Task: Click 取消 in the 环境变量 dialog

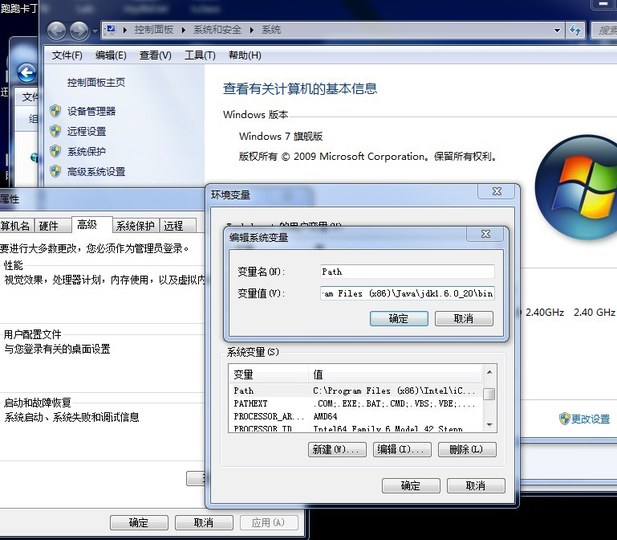Action: pyautogui.click(x=476, y=486)
